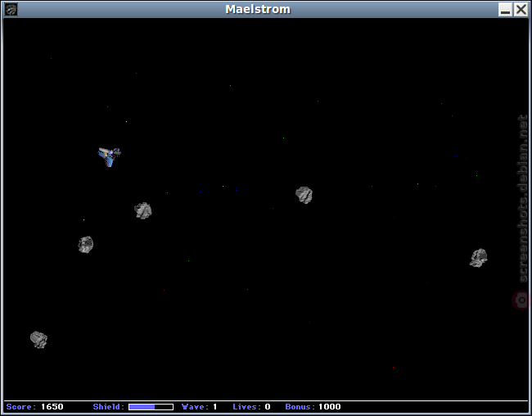Click the Shield energy bar

[x=151, y=407]
